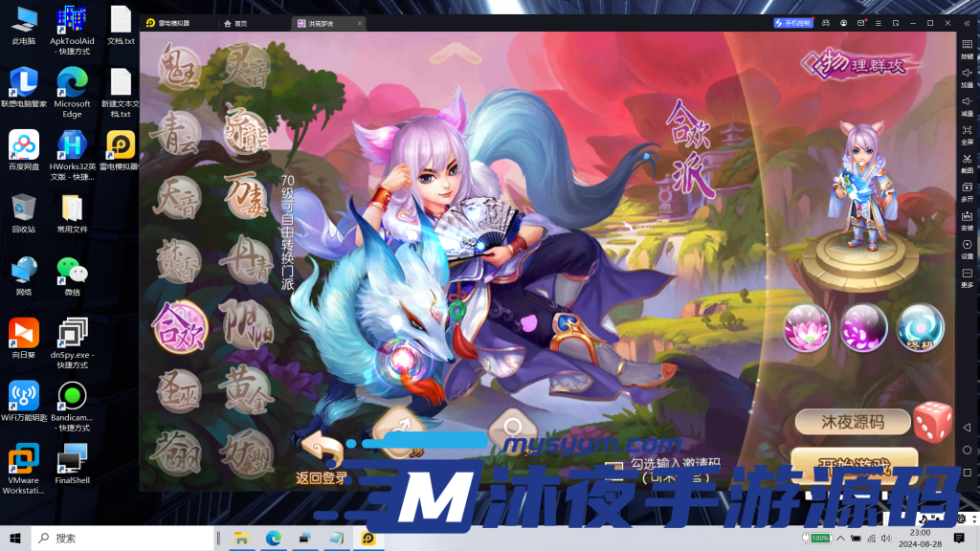View the blue 终极 skill orb
The width and height of the screenshot is (980, 551).
click(920, 328)
